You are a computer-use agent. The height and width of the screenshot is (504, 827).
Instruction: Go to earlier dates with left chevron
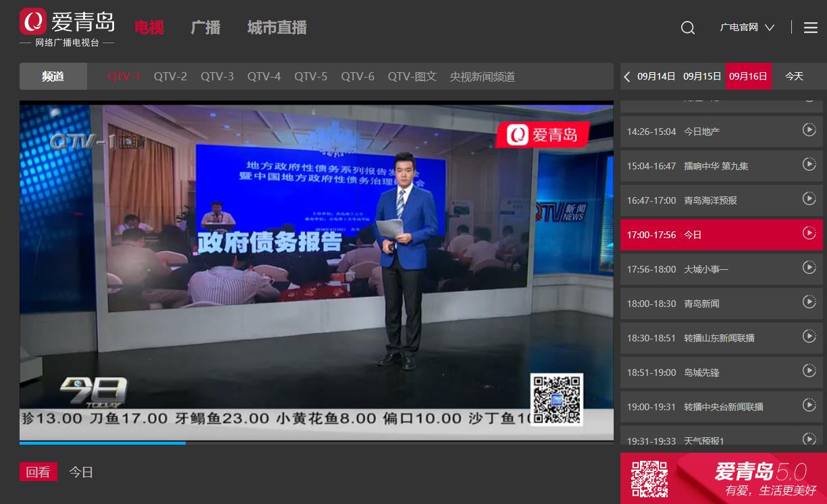pos(627,77)
